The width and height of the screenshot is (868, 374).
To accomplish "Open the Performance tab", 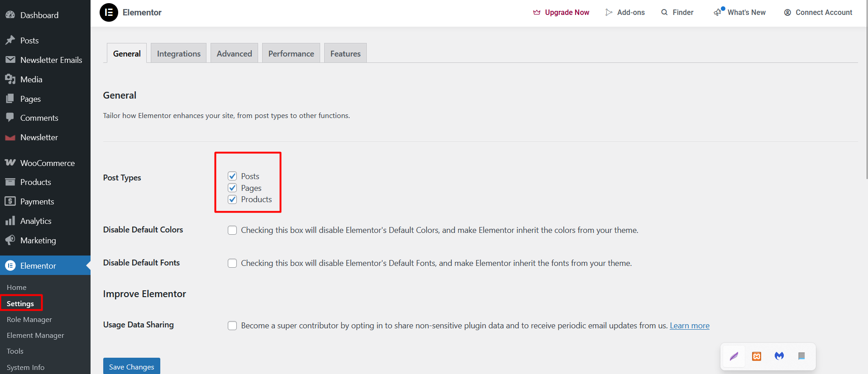I will (291, 53).
